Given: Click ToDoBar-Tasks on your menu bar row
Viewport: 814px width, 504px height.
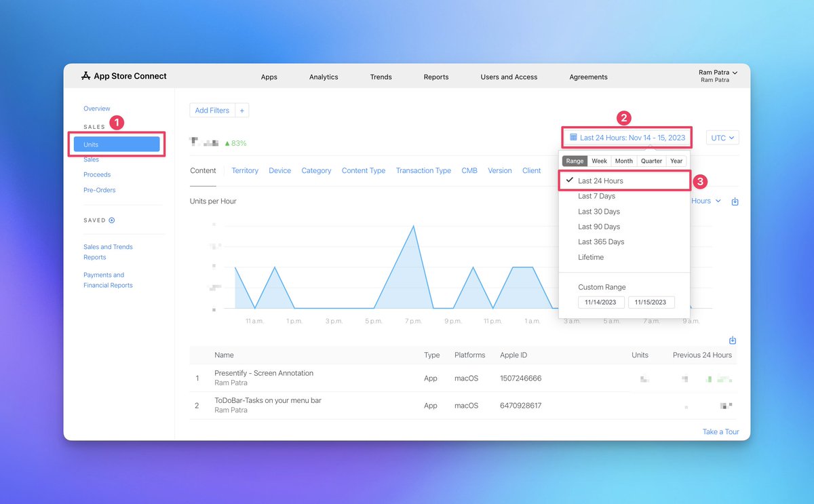Looking at the screenshot, I should (268, 400).
